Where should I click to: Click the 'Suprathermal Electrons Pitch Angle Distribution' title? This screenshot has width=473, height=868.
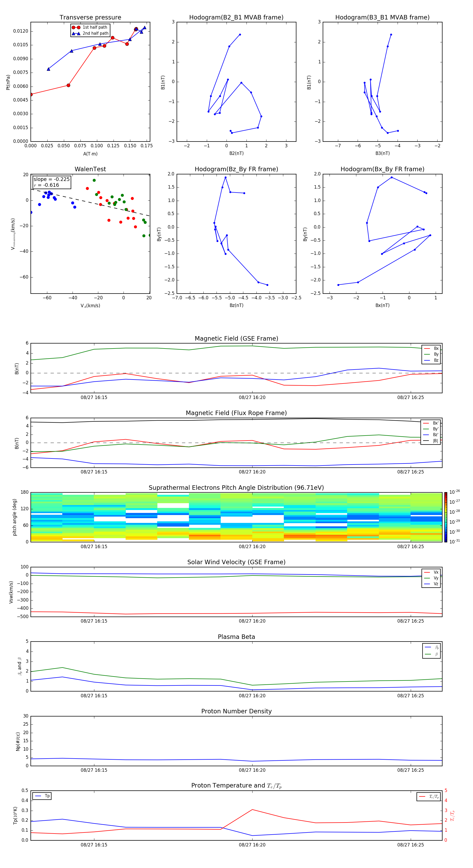236,488
